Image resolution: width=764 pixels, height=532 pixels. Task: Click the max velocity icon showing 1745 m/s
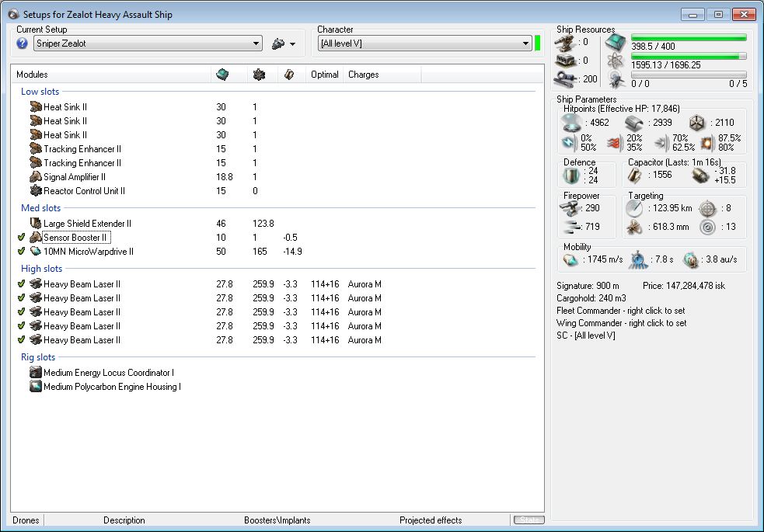pos(570,259)
